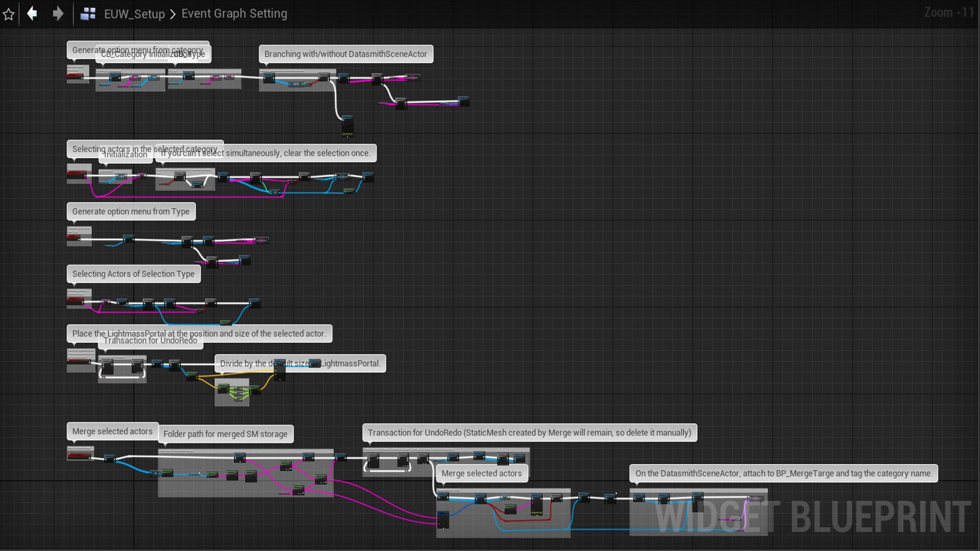Select the 'Initialization' comment bubble

(125, 155)
